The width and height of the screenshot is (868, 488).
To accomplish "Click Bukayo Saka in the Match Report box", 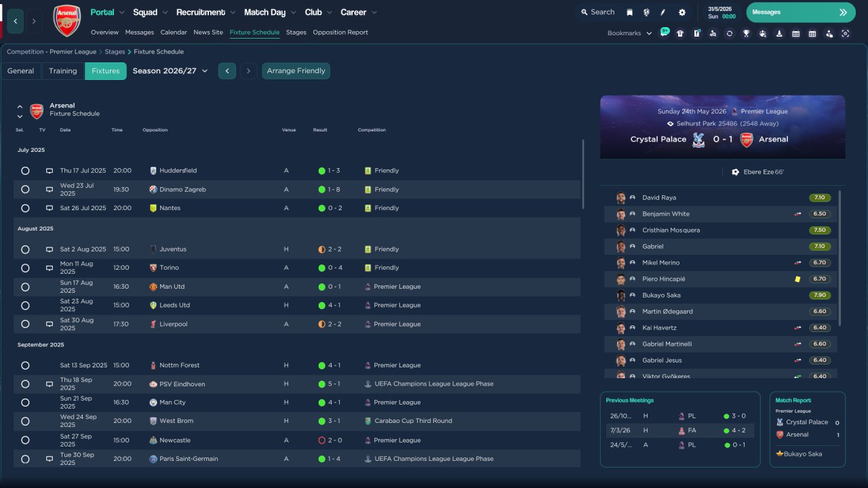I will 803,454.
